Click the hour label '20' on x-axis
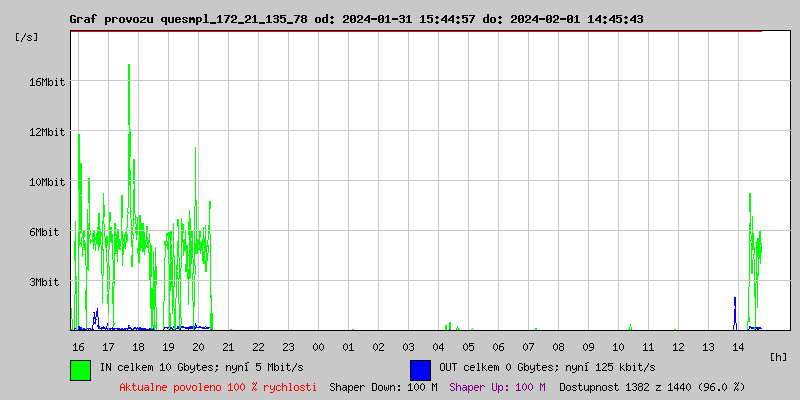The height and width of the screenshot is (400, 800). pos(198,347)
